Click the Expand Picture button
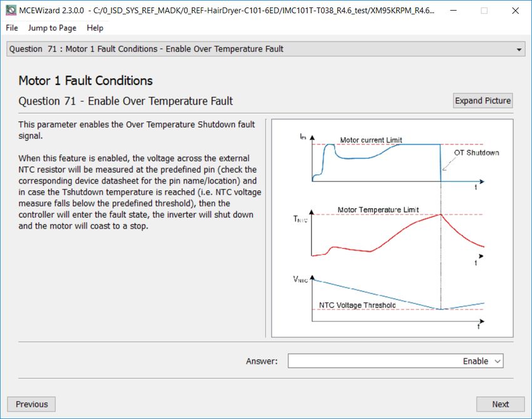532x419 pixels. [x=483, y=101]
